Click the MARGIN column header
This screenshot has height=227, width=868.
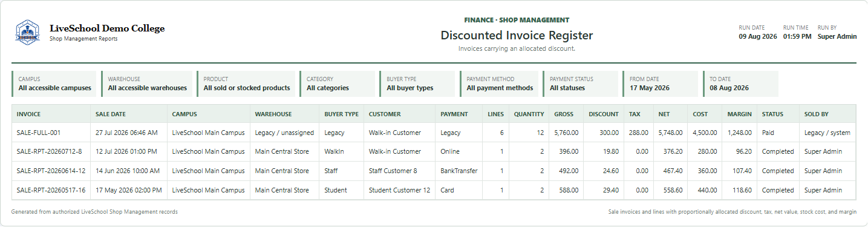tap(739, 114)
